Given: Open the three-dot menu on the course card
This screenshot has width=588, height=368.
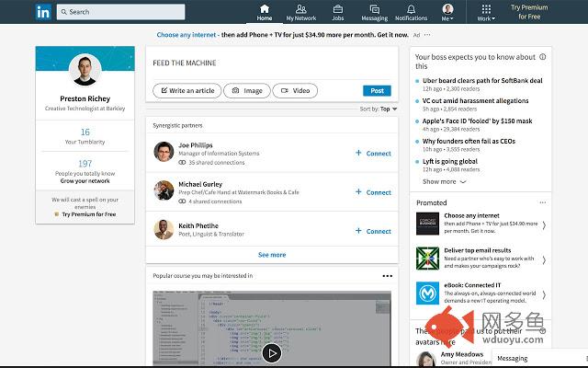Looking at the screenshot, I should (x=388, y=276).
